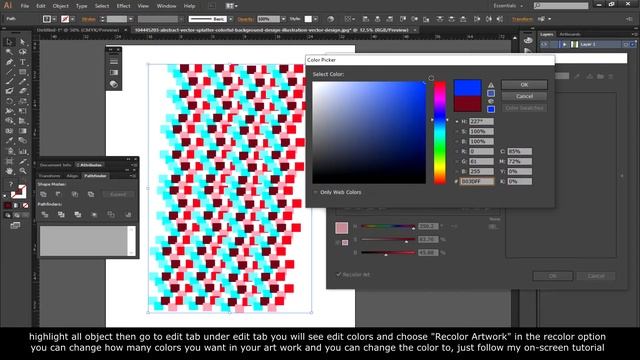Viewport: 640px width, 360px height.
Task: Select the Line Segment tool
Action: click(x=9, y=72)
